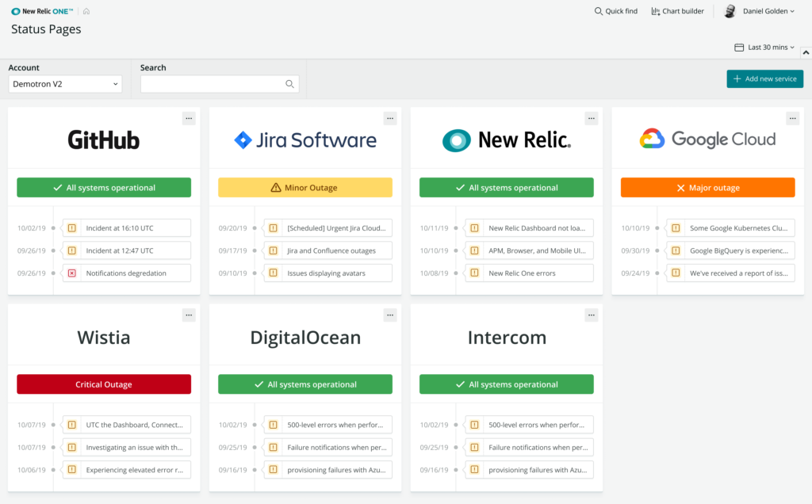Collapse the header using the up chevron
This screenshot has width=812, height=504.
click(x=806, y=53)
